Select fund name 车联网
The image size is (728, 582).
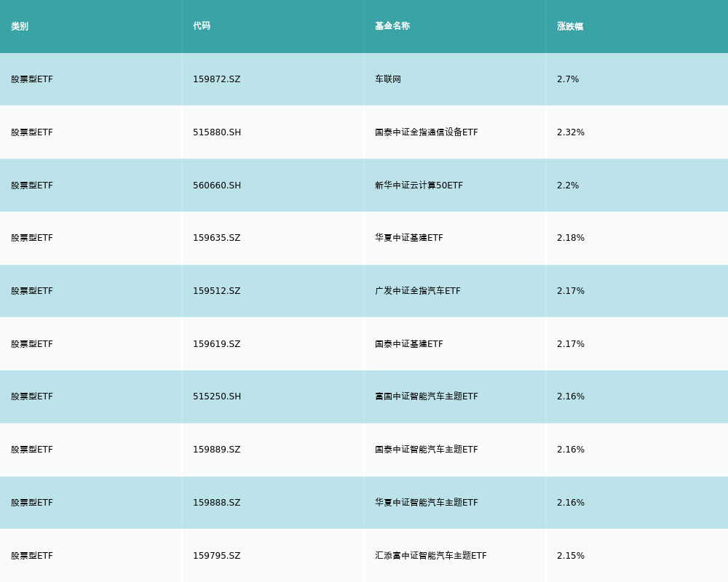pyautogui.click(x=388, y=79)
